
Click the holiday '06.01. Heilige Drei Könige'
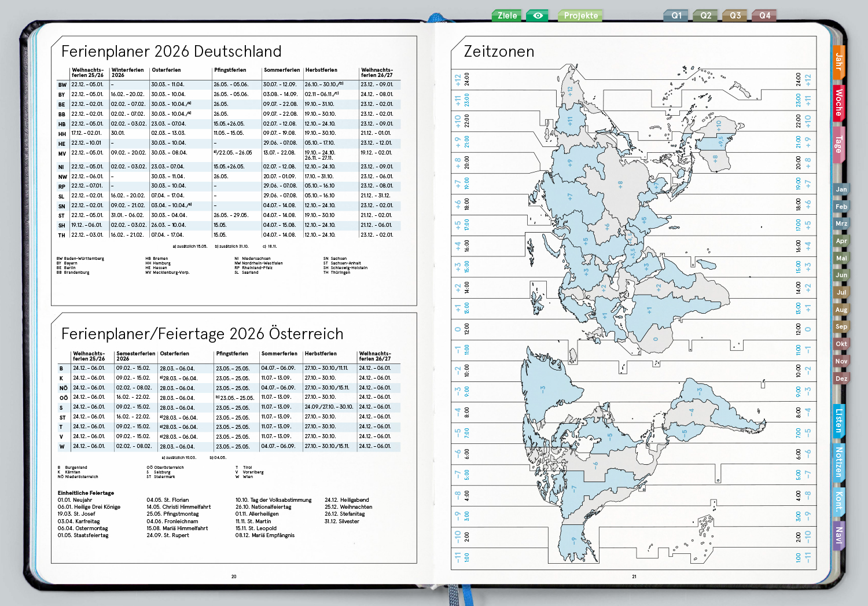pos(89,507)
